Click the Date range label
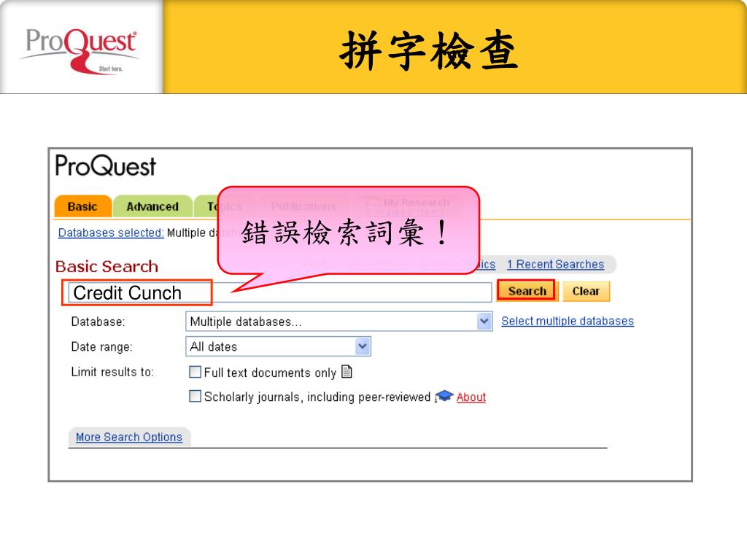 coord(101,346)
